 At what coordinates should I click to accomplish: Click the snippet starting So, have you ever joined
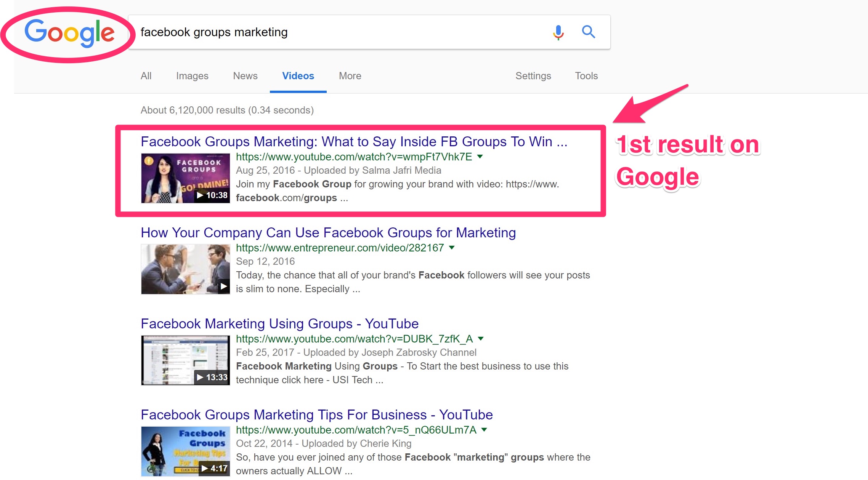[413, 464]
